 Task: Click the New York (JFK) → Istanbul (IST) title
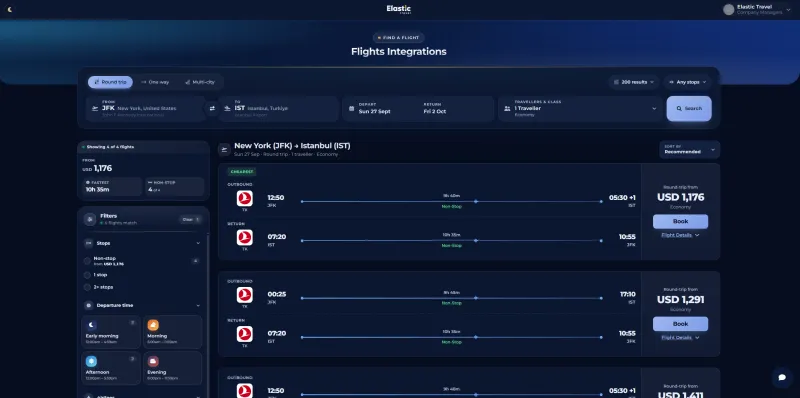pyautogui.click(x=292, y=146)
